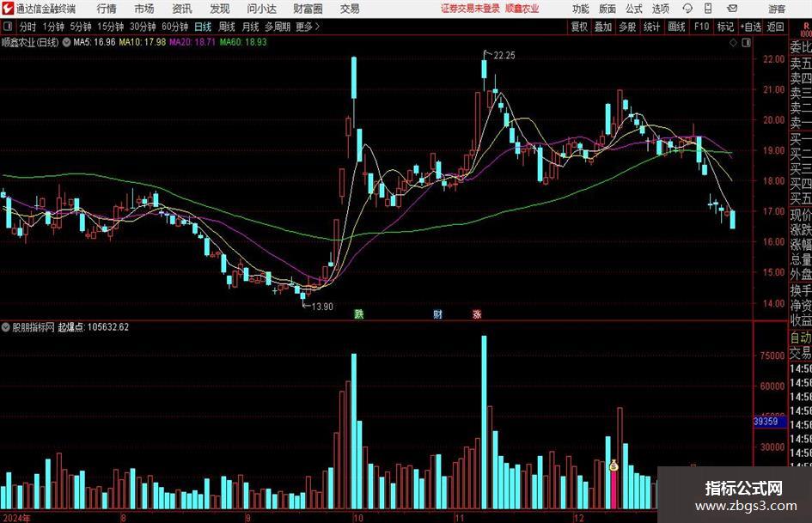Switch to the 60分钟 period tab
Image resolution: width=812 pixels, height=523 pixels.
pyautogui.click(x=174, y=27)
